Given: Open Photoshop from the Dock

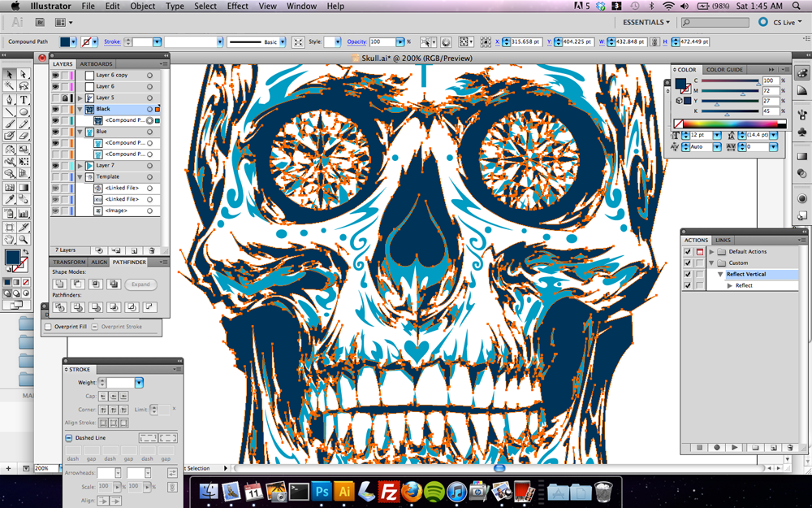Looking at the screenshot, I should coord(322,491).
